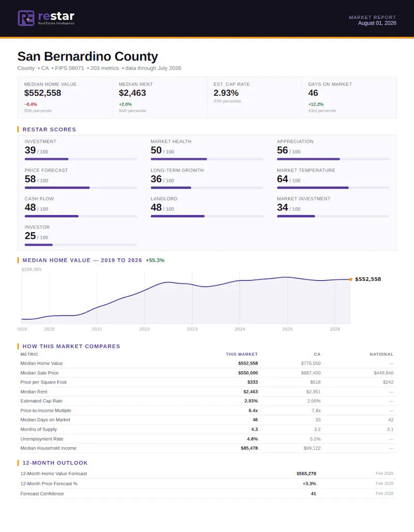Click the Median Rent $2,463 value
This screenshot has width=414, height=532.
(x=132, y=93)
